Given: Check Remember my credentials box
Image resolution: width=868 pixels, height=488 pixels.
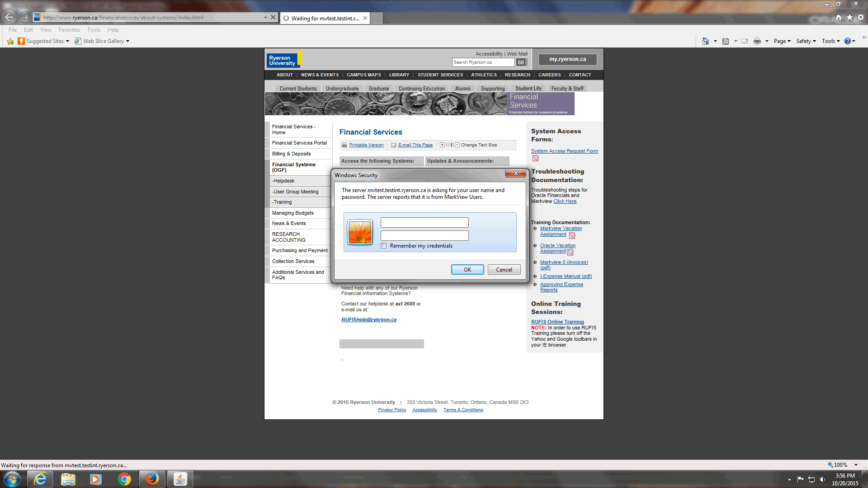Looking at the screenshot, I should 384,246.
